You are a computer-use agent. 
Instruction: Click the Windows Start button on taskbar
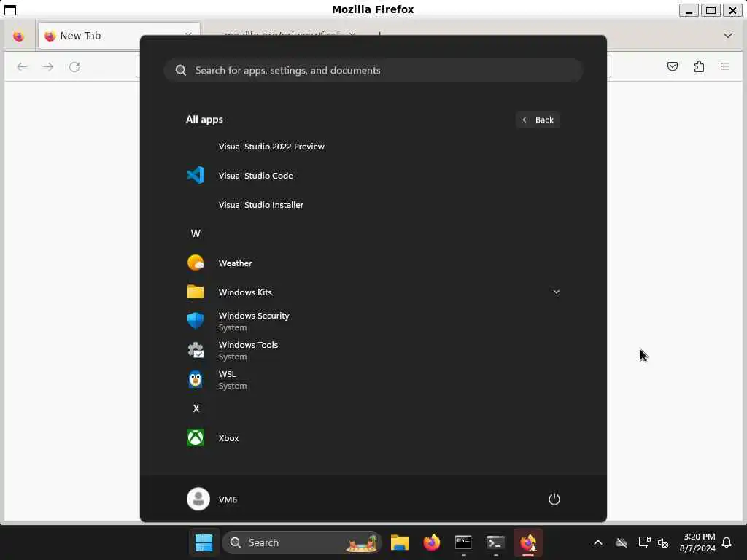pos(204,542)
